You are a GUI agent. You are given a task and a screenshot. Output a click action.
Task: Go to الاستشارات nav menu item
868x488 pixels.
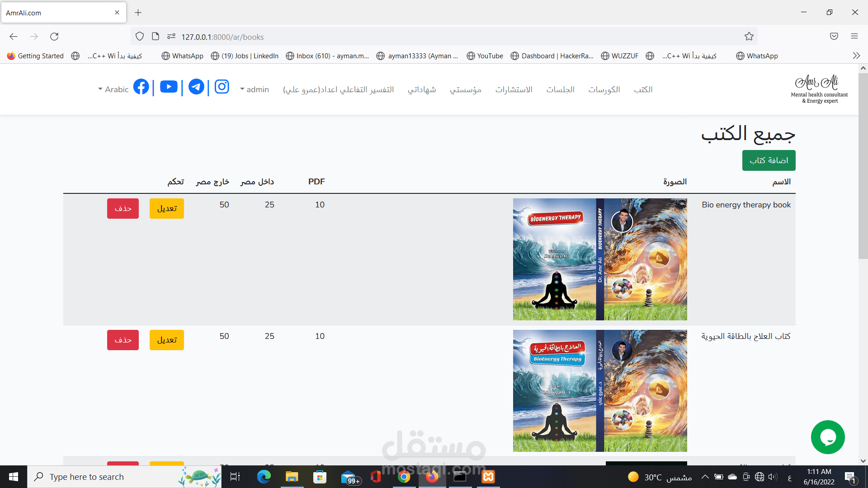point(514,89)
